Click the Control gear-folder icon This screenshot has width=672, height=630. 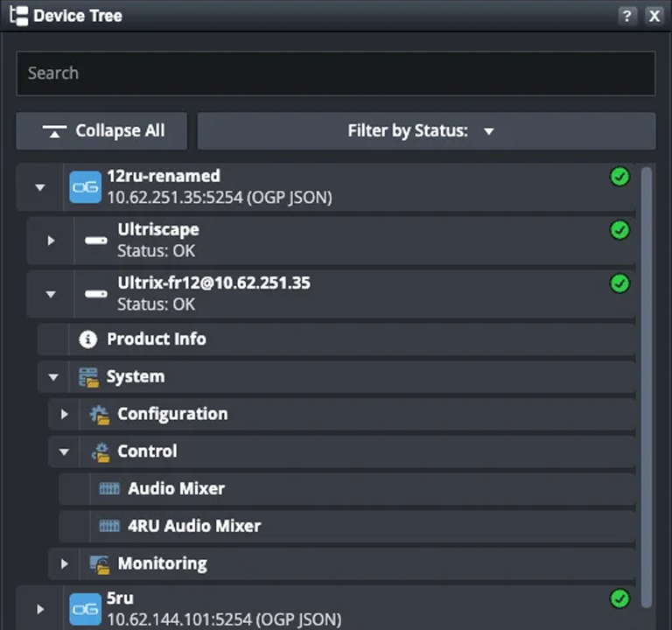click(101, 452)
